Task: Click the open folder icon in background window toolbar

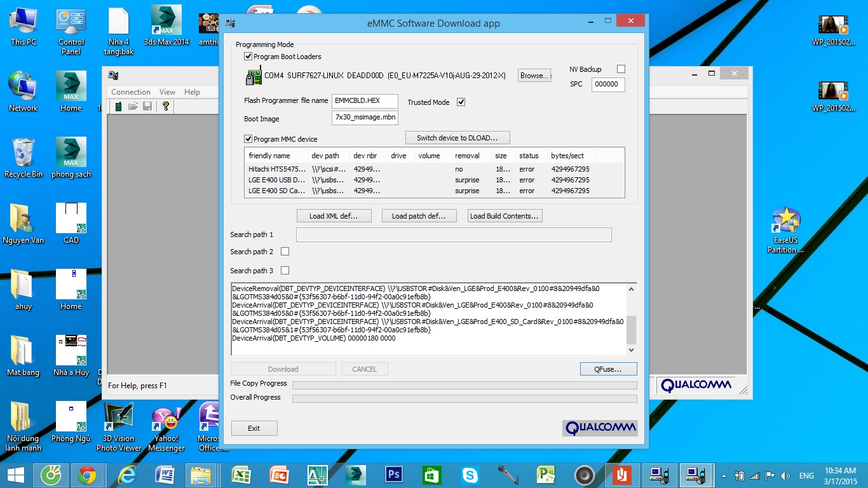Action: pos(133,107)
